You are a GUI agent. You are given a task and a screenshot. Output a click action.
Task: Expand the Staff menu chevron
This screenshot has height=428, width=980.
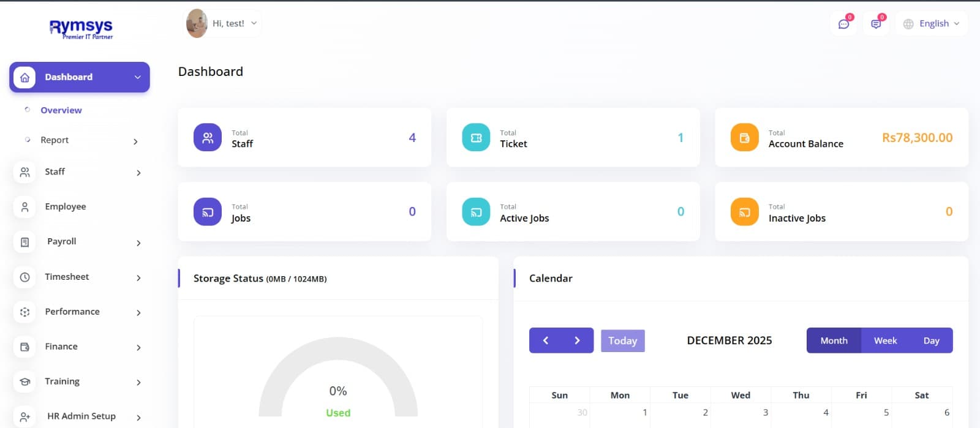[138, 173]
